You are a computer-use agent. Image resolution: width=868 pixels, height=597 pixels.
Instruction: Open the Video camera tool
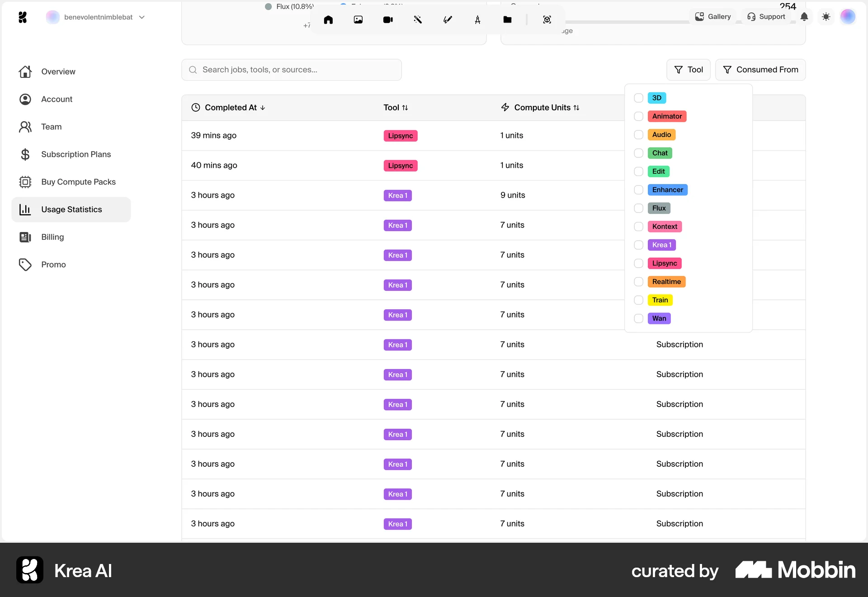(388, 20)
